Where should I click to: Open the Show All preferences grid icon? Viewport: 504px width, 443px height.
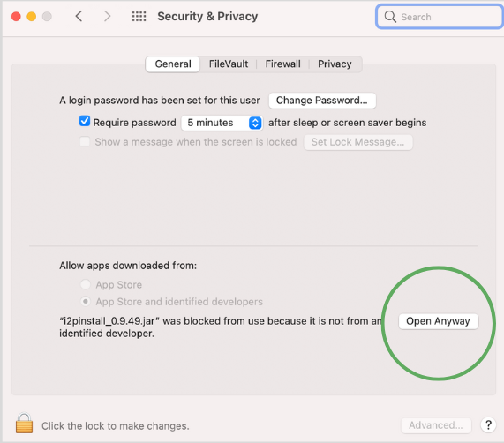(139, 17)
